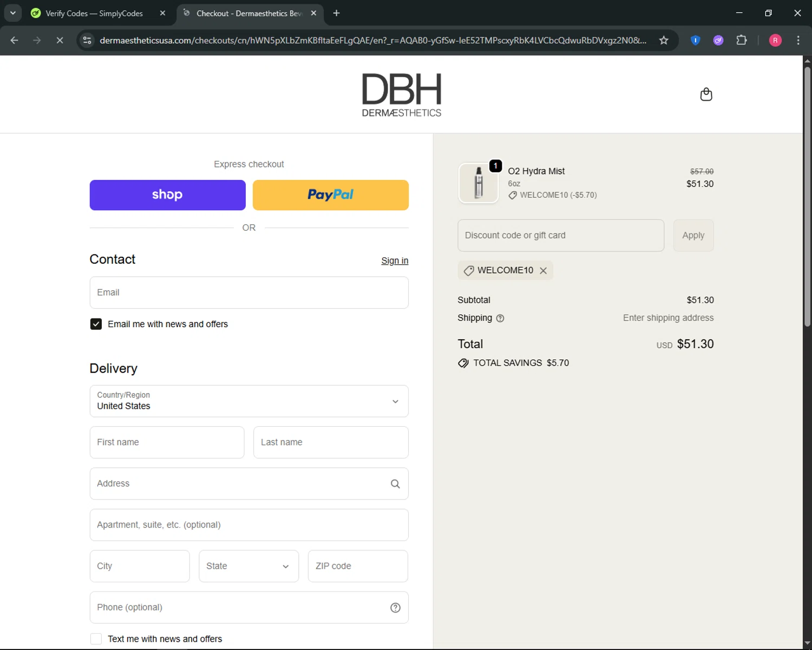Viewport: 812px width, 650px height.
Task: Focus the ZIP code field
Action: (x=358, y=566)
